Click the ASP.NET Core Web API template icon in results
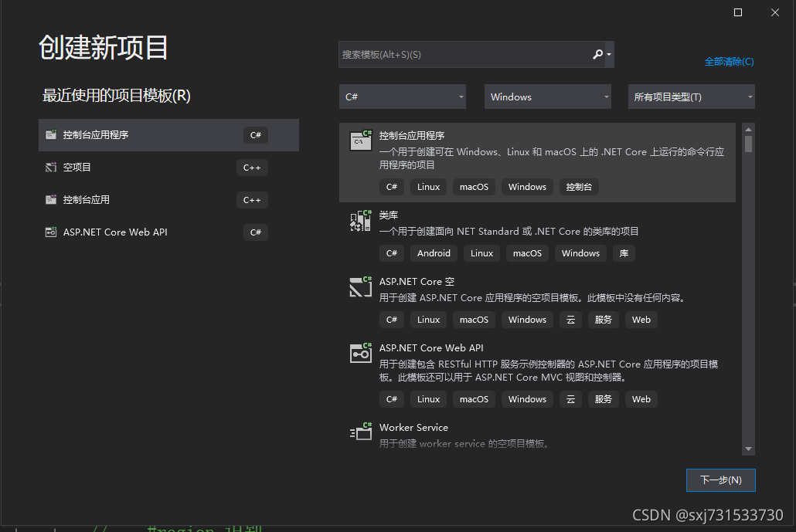796x532 pixels. pos(361,354)
